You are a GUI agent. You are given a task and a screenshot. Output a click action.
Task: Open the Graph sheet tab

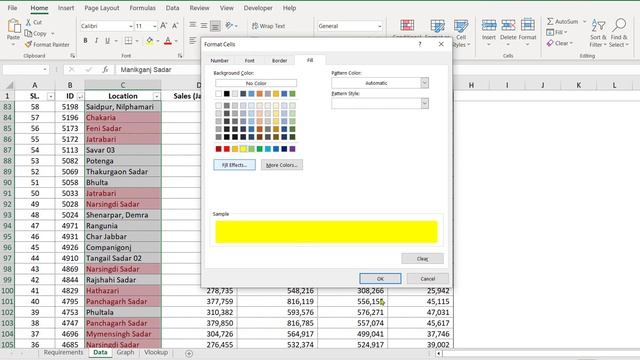(125, 352)
